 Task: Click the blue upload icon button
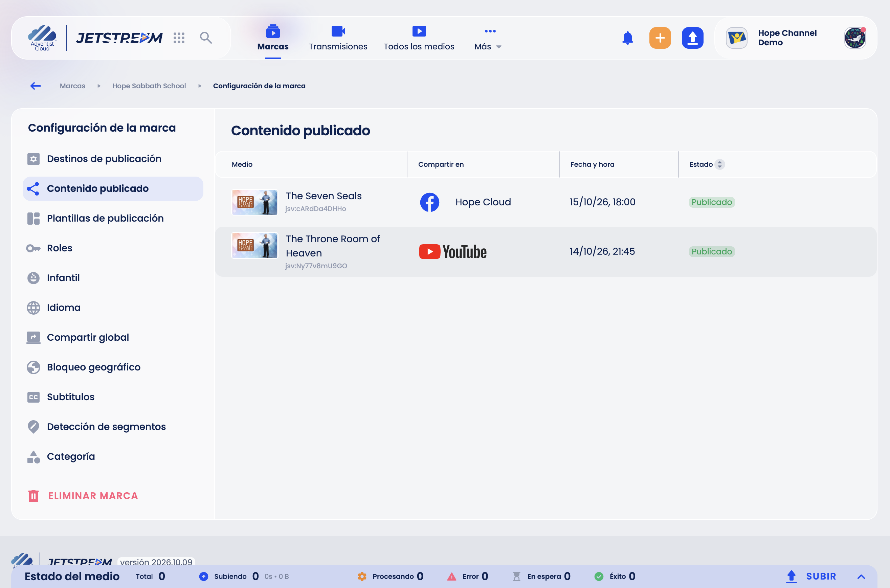[692, 38]
